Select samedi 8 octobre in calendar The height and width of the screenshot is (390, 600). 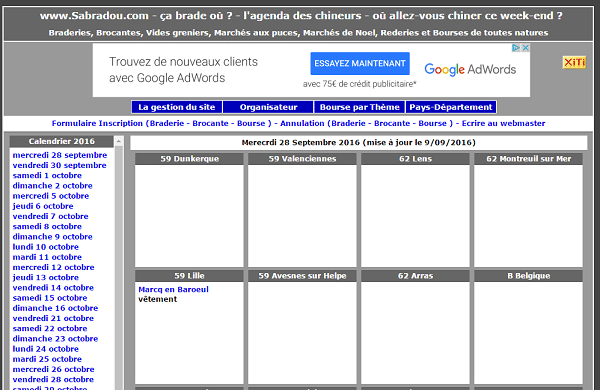point(47,227)
